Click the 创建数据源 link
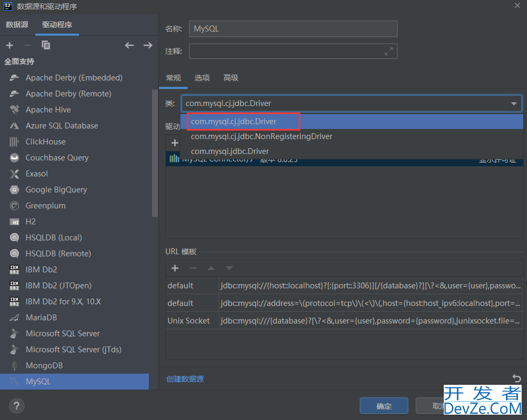This screenshot has width=527, height=420. click(185, 379)
